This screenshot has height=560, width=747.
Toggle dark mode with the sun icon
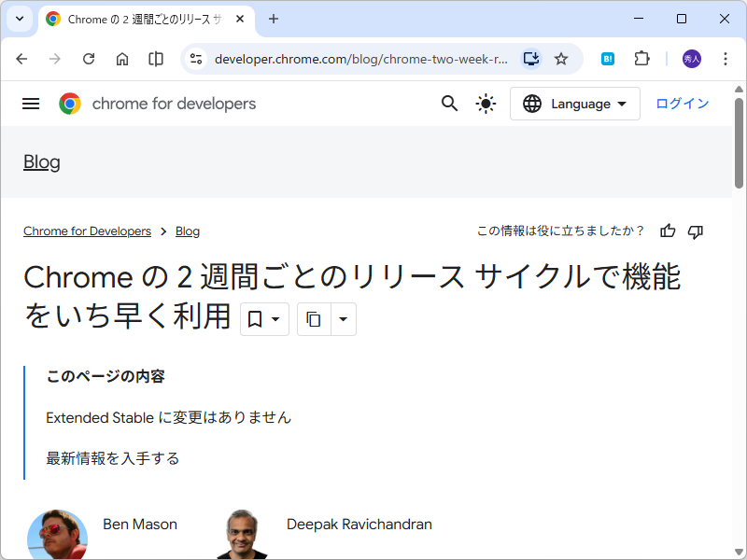click(486, 104)
